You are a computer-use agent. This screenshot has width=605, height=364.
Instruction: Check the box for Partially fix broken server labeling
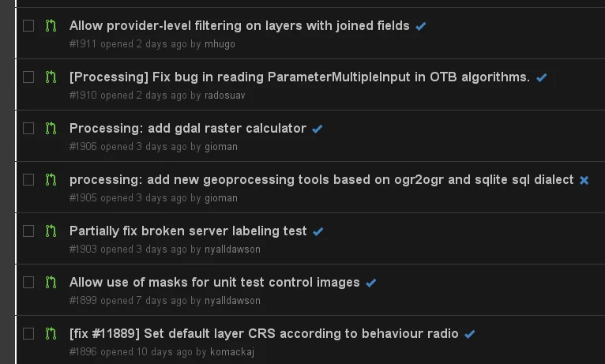pos(28,231)
